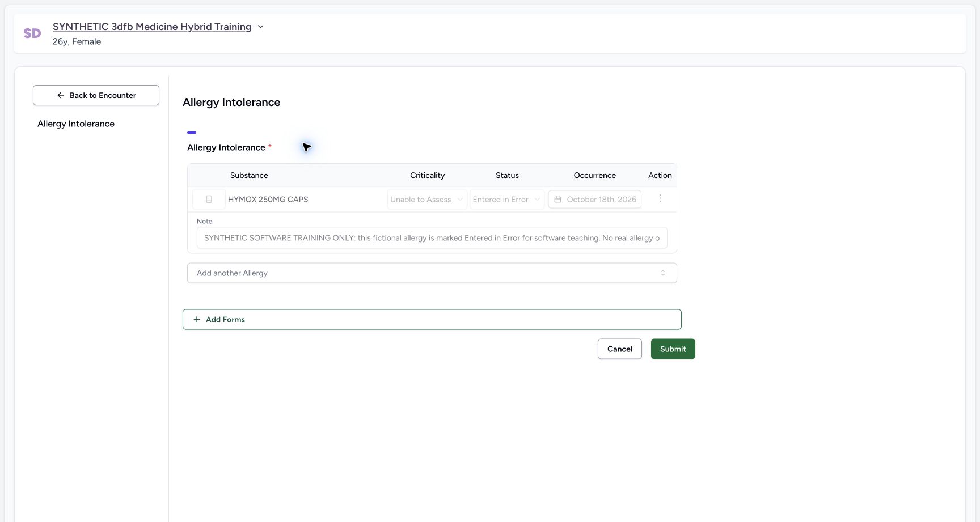Click the Status column header
The width and height of the screenshot is (980, 522).
point(507,175)
